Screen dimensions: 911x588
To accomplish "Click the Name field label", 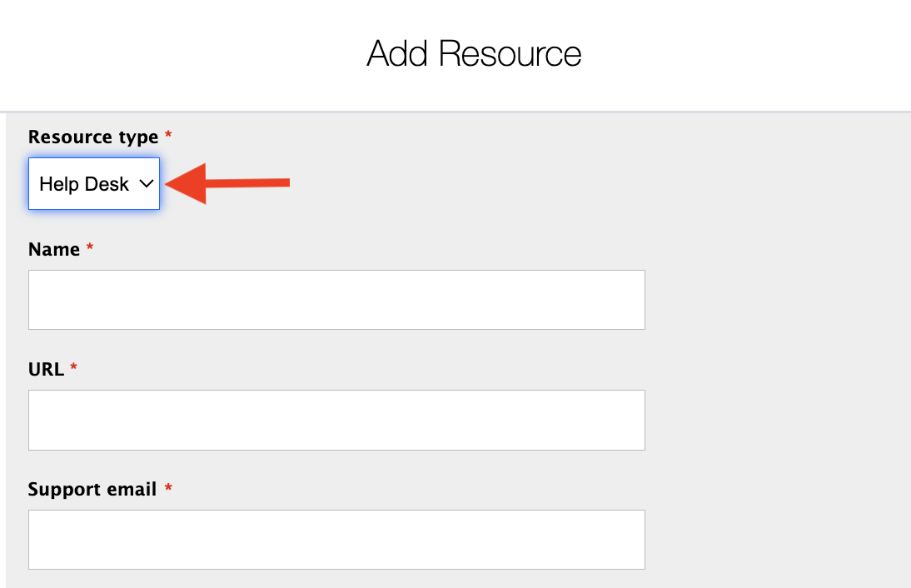I will (54, 250).
